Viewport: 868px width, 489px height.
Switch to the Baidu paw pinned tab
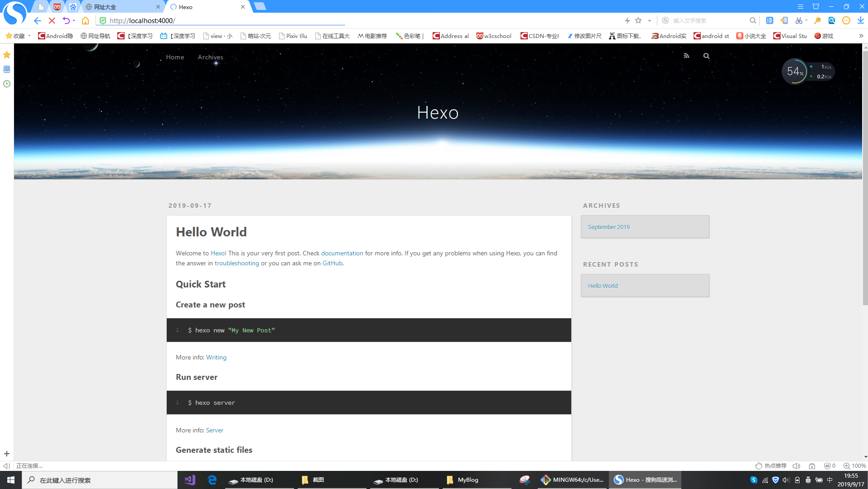pos(73,7)
